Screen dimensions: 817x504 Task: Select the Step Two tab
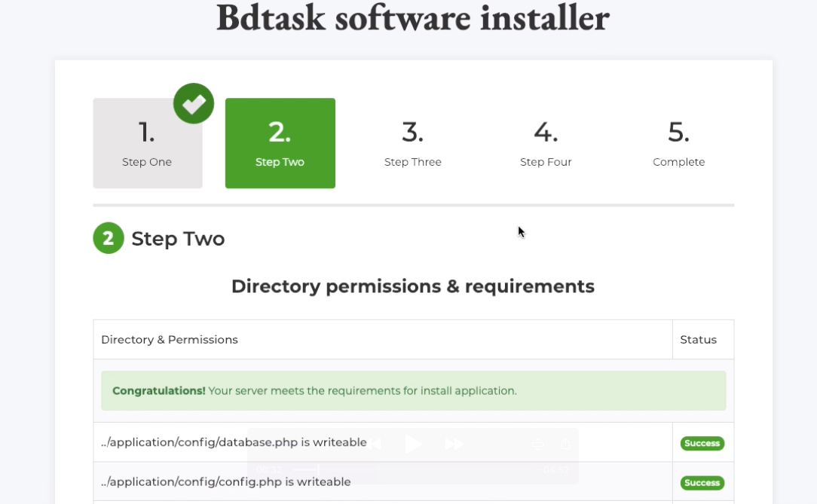(x=280, y=143)
